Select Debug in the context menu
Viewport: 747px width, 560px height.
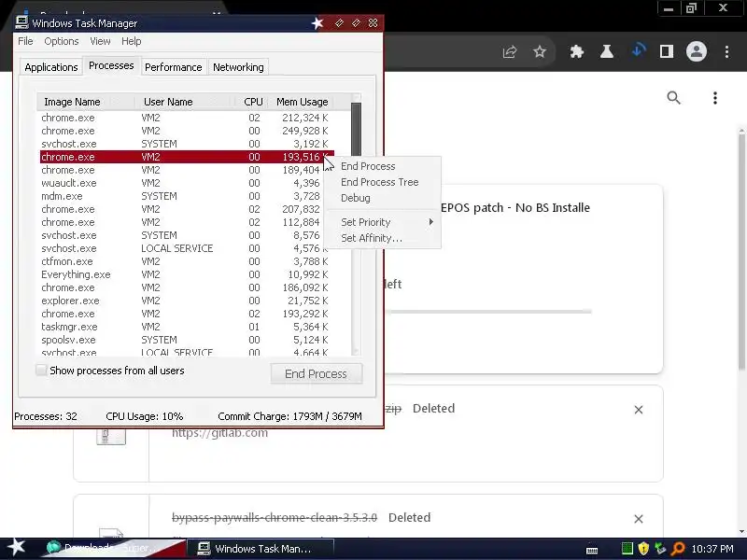pos(356,198)
